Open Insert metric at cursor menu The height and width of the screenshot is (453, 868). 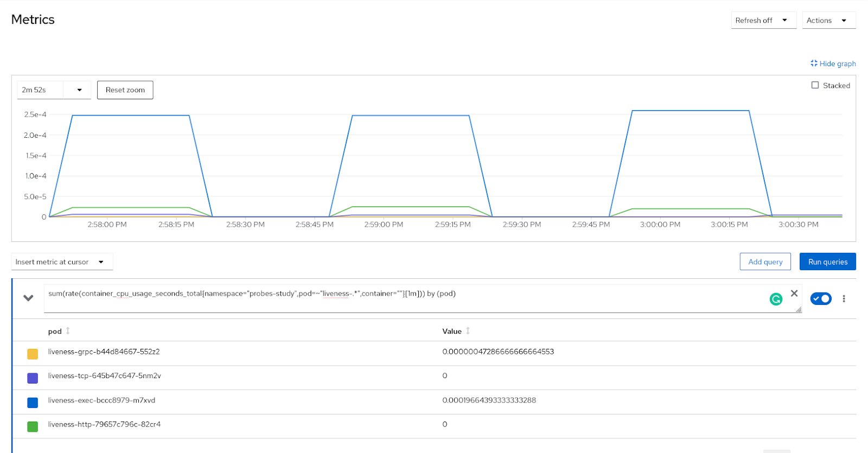click(x=62, y=262)
